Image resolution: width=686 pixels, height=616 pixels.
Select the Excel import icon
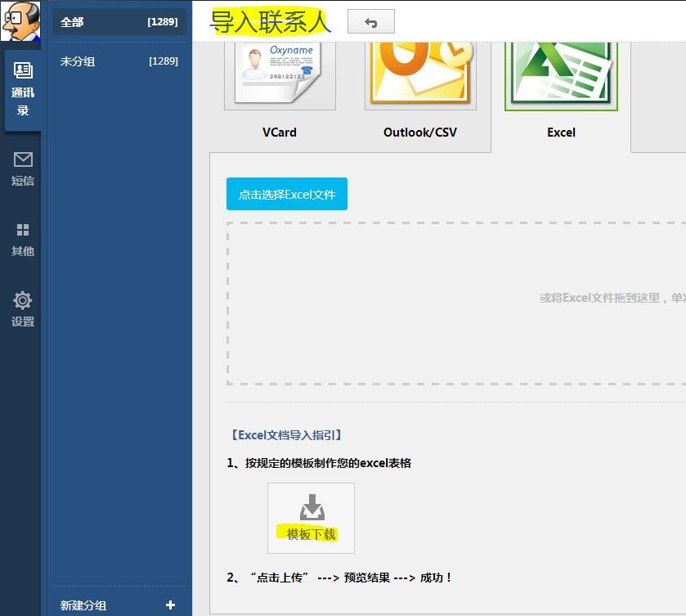point(561,74)
